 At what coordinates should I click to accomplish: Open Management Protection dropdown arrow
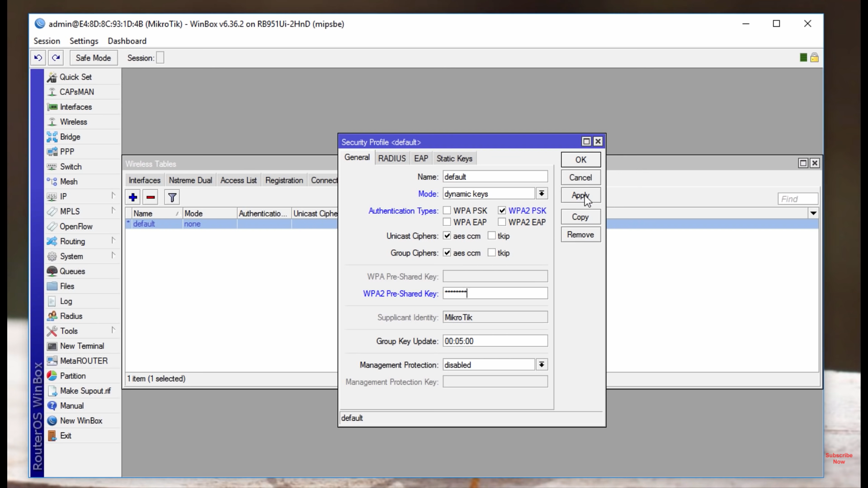click(x=541, y=365)
